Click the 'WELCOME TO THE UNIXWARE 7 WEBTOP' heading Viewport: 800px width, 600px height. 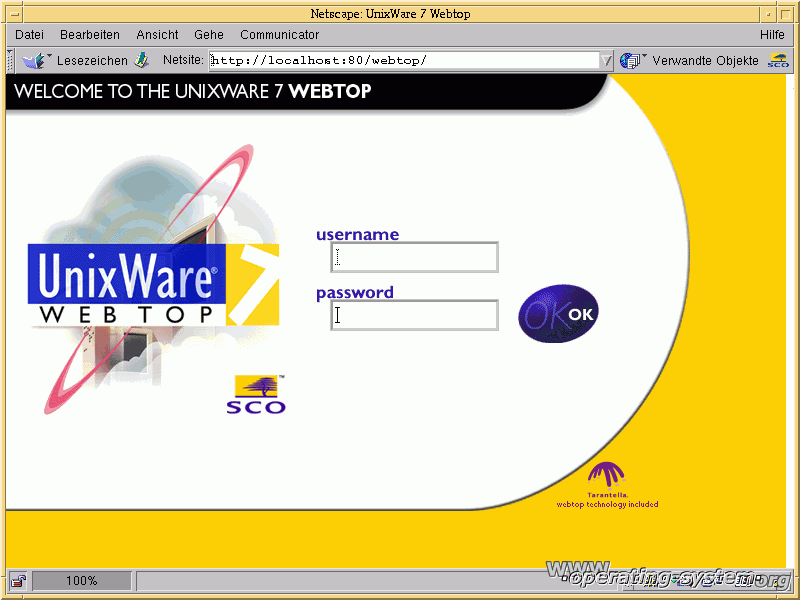pos(193,91)
